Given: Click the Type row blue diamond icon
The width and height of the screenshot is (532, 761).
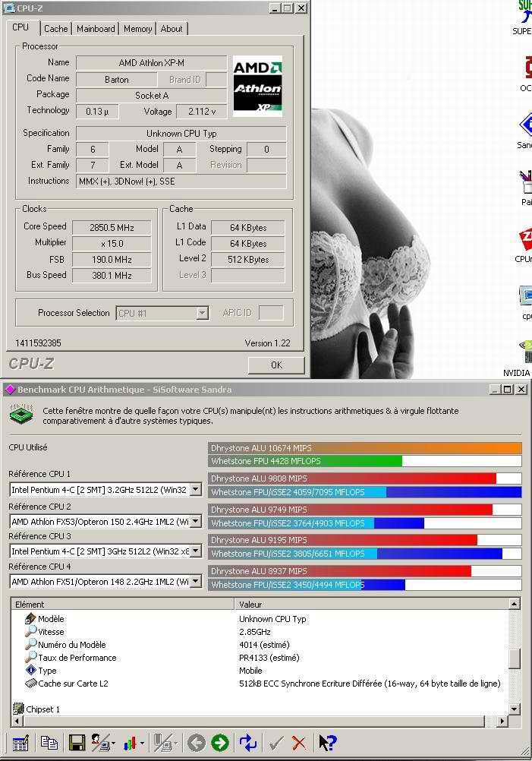Looking at the screenshot, I should 30,671.
